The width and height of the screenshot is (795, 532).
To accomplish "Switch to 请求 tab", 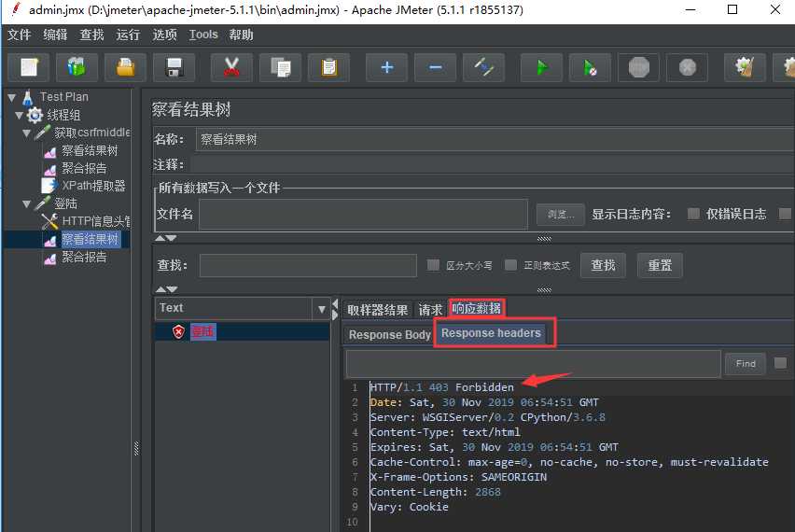I will 430,309.
